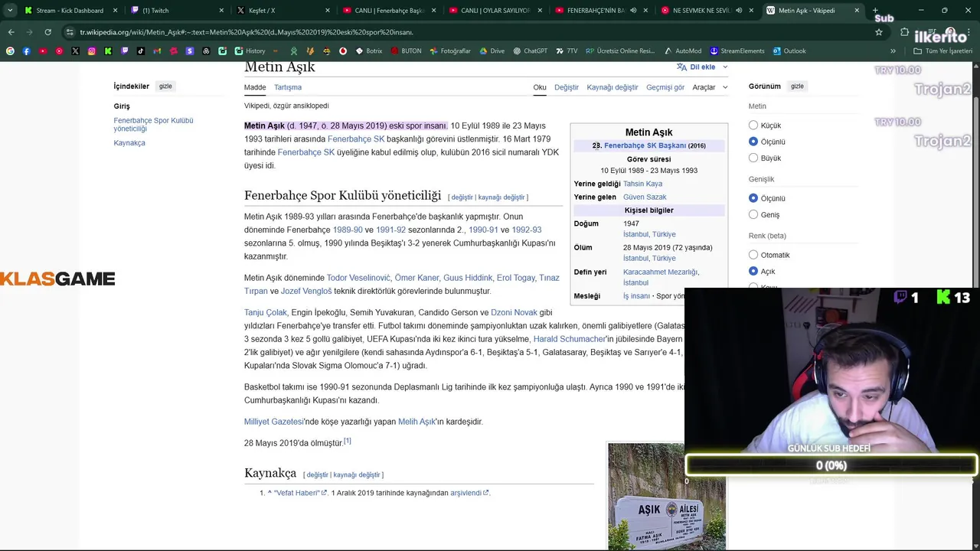Screen dimensions: 980x551
Task: Open the Todor Veselinović link
Action: tap(358, 278)
